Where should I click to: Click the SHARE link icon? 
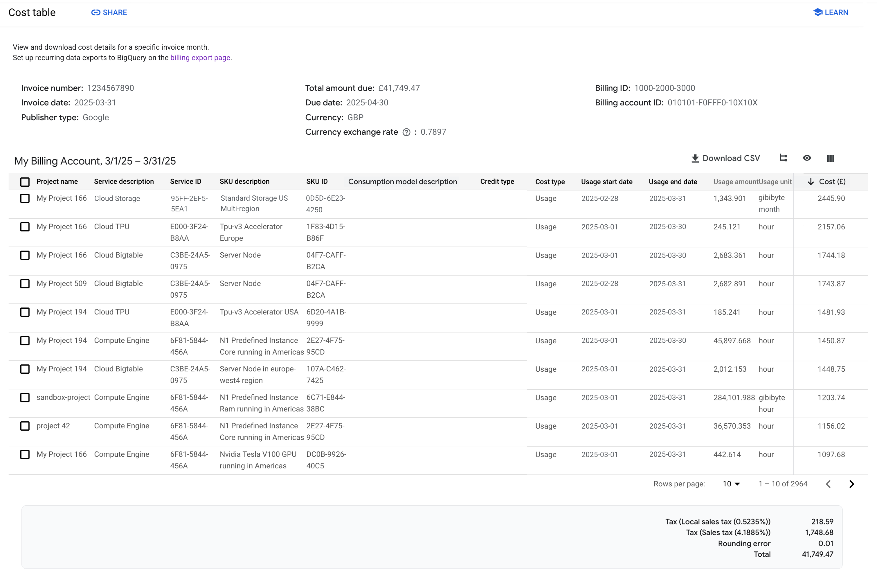tap(96, 12)
